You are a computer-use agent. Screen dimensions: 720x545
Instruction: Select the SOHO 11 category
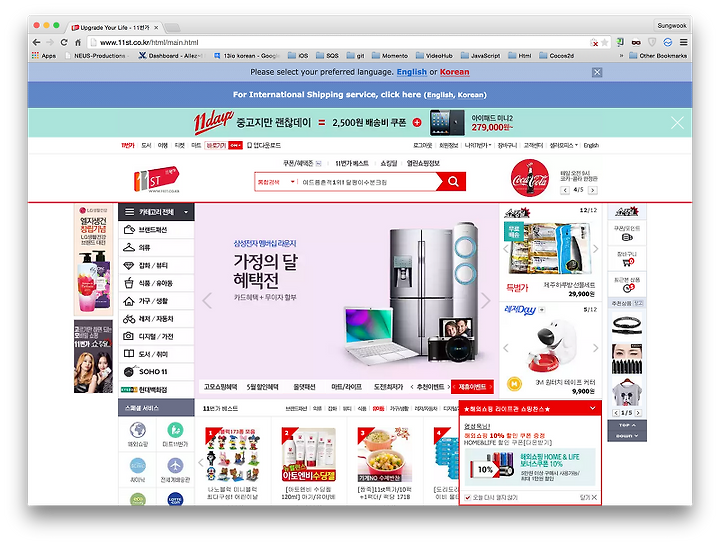coord(156,371)
